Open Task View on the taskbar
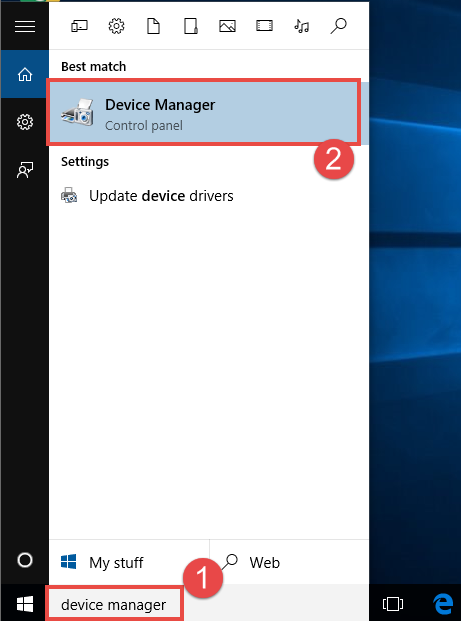Image resolution: width=461 pixels, height=621 pixels. (x=392, y=604)
